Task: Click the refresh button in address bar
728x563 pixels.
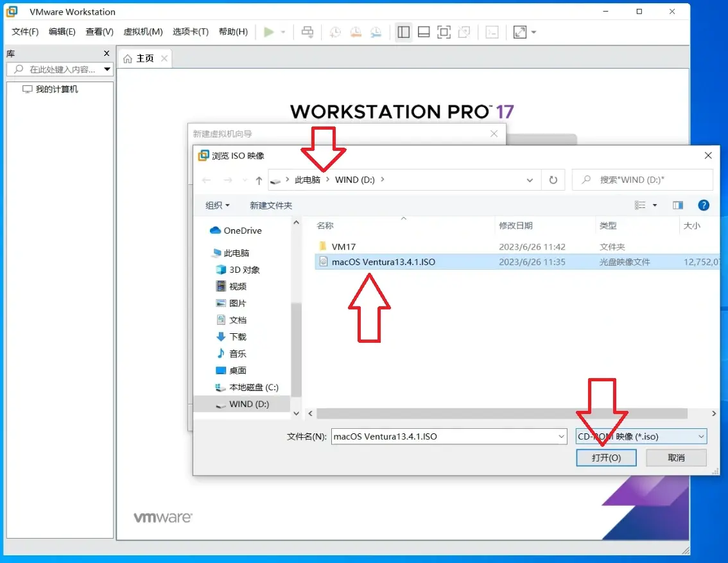Action: [x=553, y=180]
